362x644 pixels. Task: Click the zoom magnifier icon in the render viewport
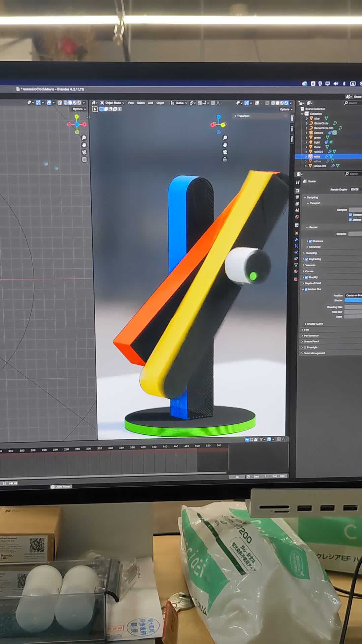[225, 138]
